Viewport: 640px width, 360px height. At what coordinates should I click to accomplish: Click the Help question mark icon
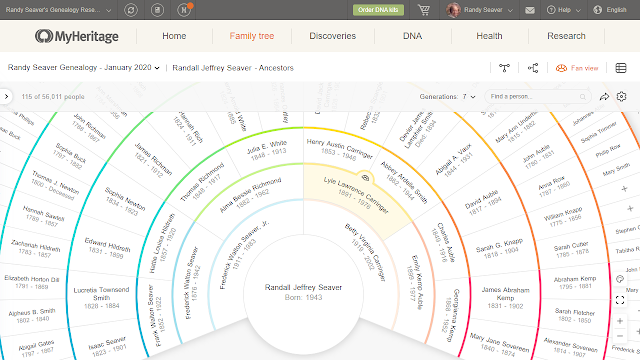551,10
